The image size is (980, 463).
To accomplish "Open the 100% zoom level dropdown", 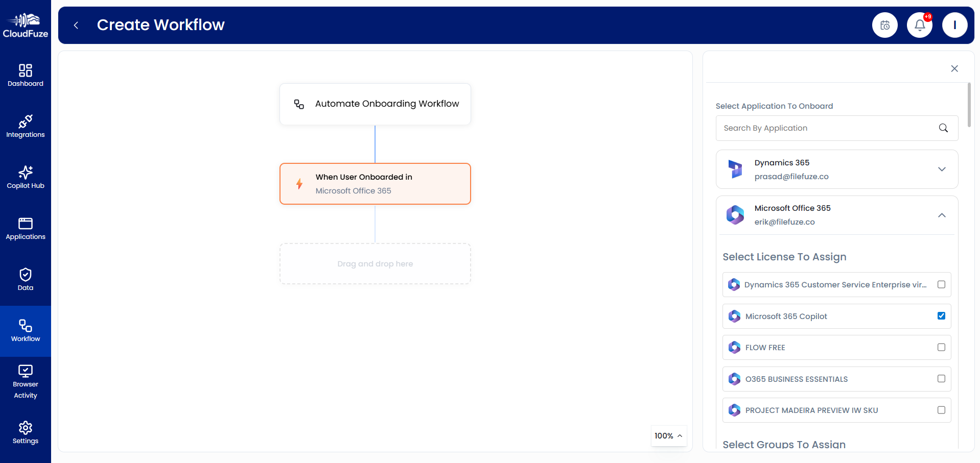I will pyautogui.click(x=668, y=436).
